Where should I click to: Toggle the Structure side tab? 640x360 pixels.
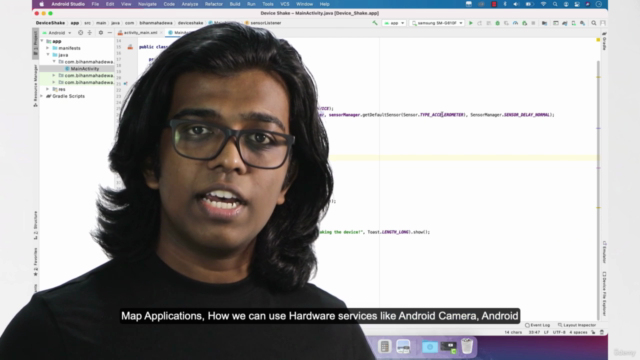point(36,225)
